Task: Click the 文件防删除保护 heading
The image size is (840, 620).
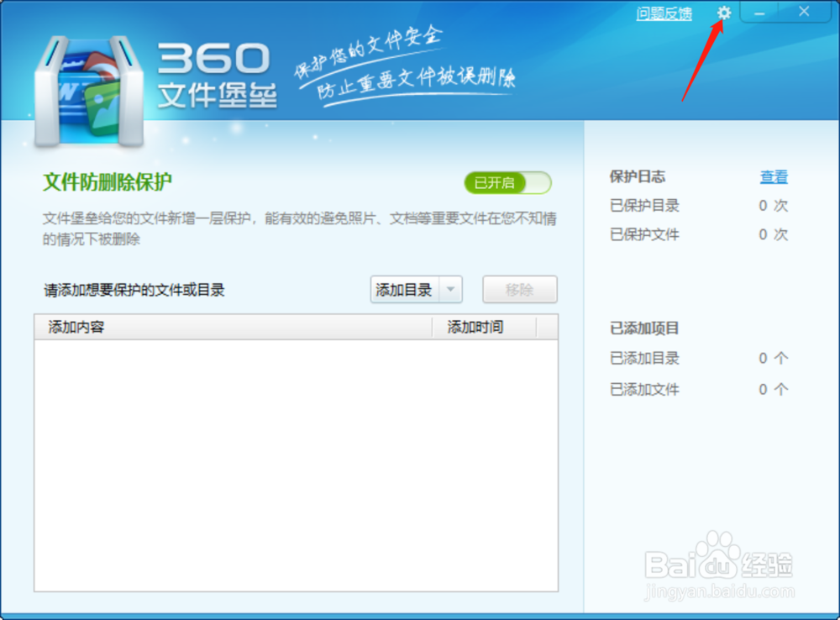Action: [108, 182]
